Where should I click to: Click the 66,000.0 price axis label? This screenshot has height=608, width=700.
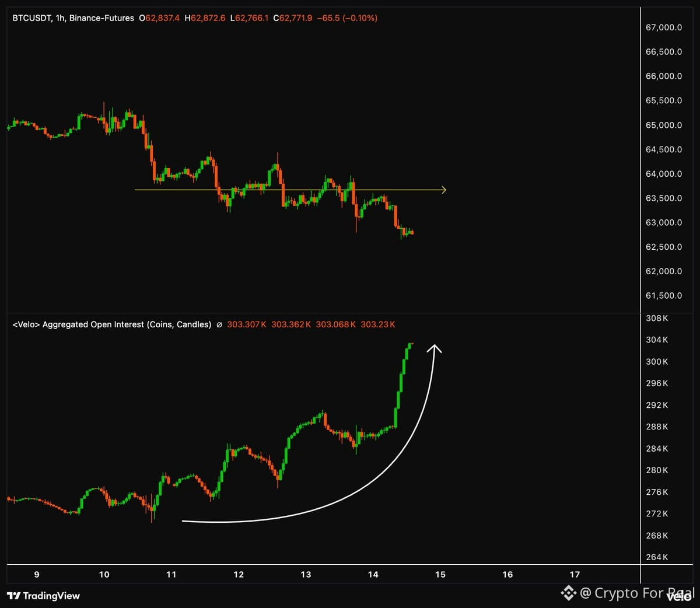click(664, 76)
